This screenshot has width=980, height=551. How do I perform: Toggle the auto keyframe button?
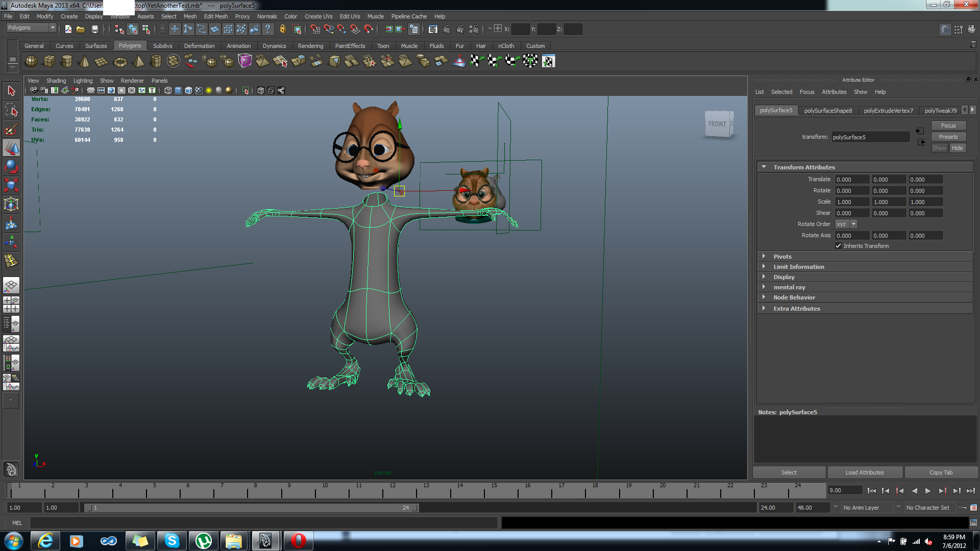[x=962, y=508]
